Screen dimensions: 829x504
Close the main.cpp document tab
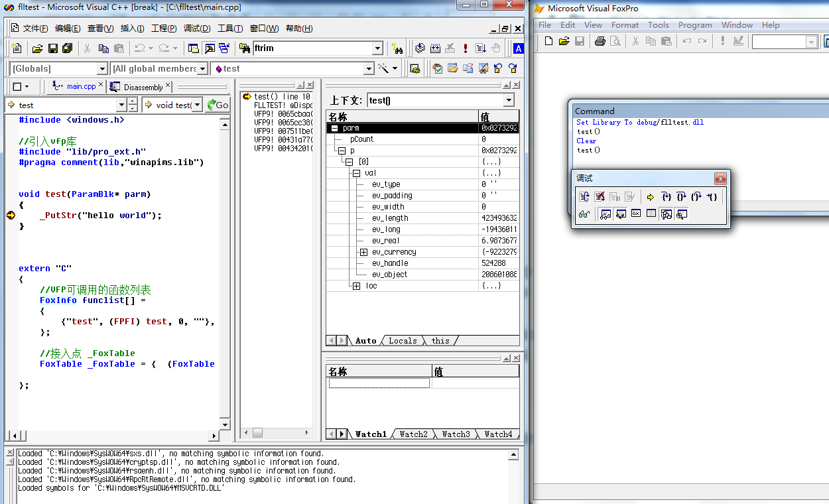point(101,86)
